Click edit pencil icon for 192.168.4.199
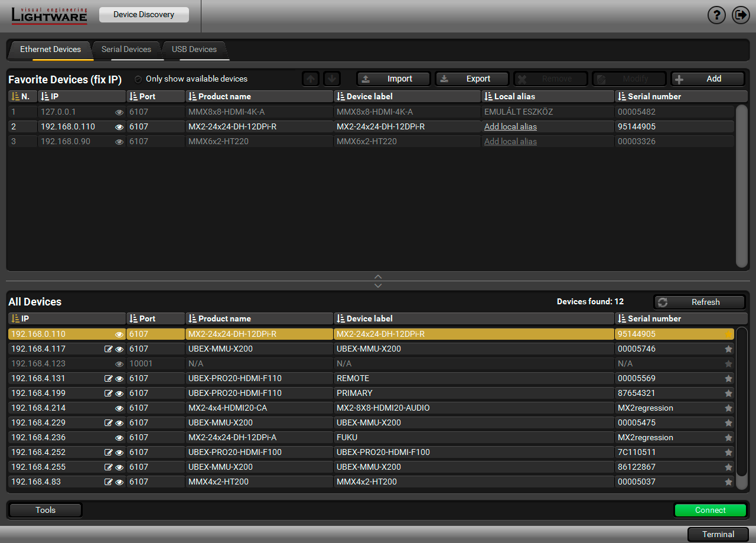Viewport: 756px width, 543px height. 108,394
